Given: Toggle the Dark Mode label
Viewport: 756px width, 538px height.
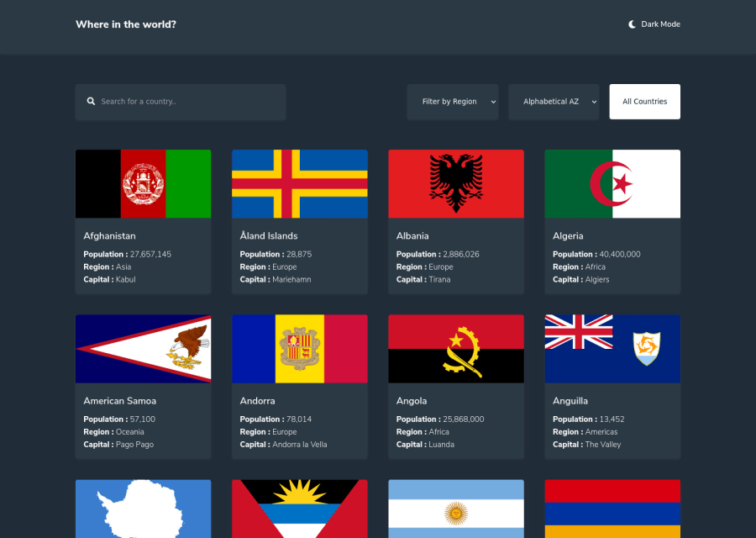Looking at the screenshot, I should click(660, 24).
